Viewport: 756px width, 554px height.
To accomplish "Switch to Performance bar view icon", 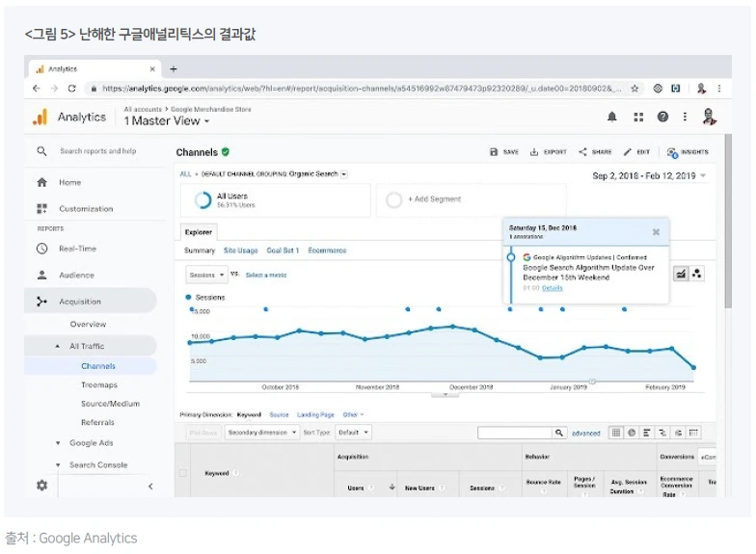I will coord(646,433).
